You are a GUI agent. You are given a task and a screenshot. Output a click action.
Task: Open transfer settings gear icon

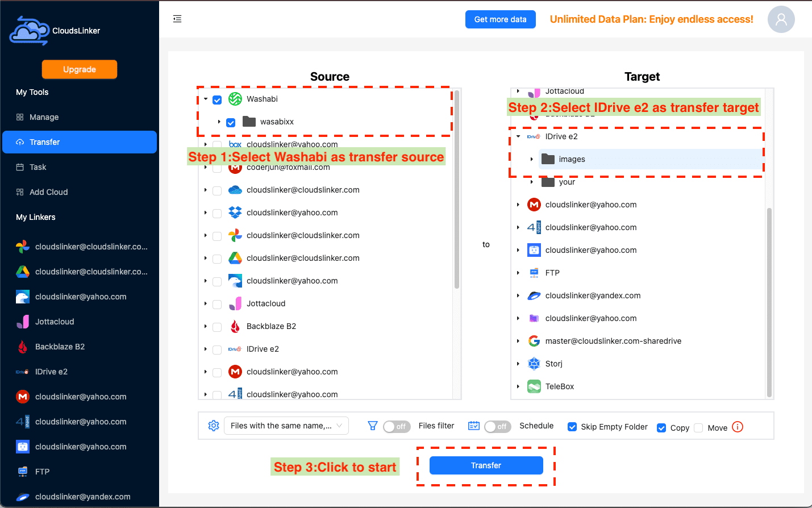214,426
